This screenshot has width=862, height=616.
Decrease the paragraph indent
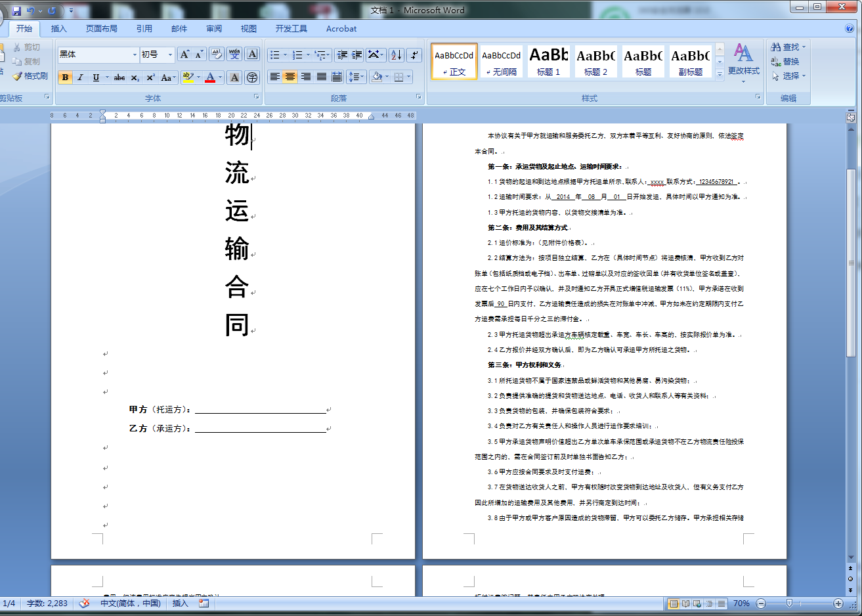341,55
